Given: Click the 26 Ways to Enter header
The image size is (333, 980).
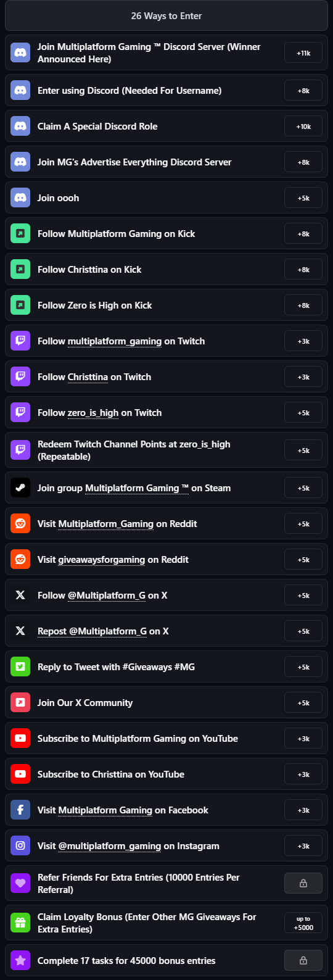Looking at the screenshot, I should click(x=166, y=16).
